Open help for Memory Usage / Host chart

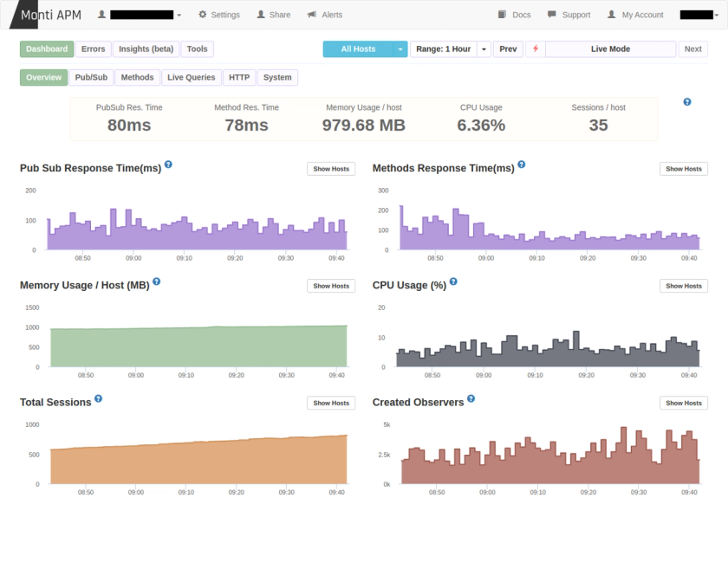point(157,281)
